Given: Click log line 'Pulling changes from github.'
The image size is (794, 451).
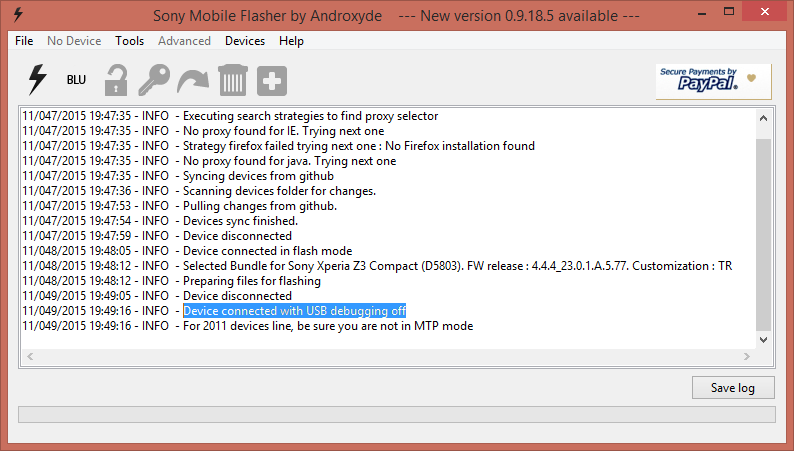Looking at the screenshot, I should point(179,206).
